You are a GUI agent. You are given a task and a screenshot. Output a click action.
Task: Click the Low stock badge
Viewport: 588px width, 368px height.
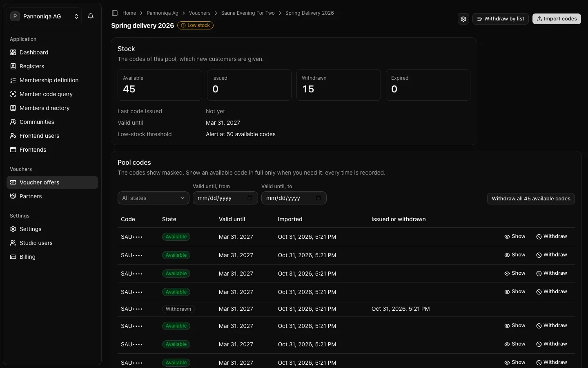195,25
